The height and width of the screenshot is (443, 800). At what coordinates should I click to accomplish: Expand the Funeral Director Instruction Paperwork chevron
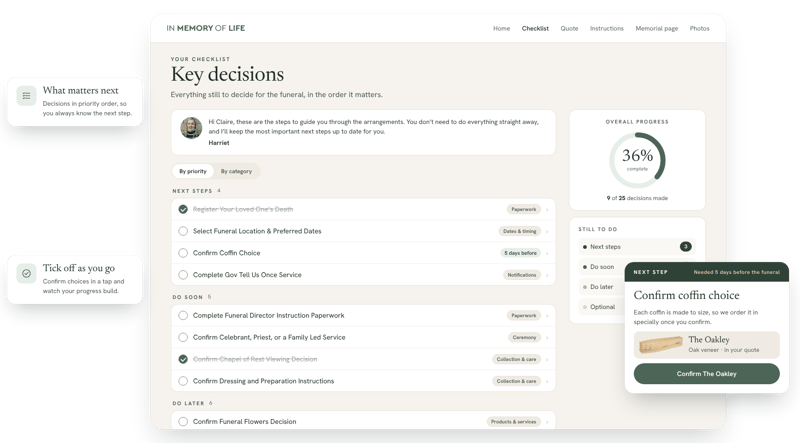pyautogui.click(x=547, y=316)
